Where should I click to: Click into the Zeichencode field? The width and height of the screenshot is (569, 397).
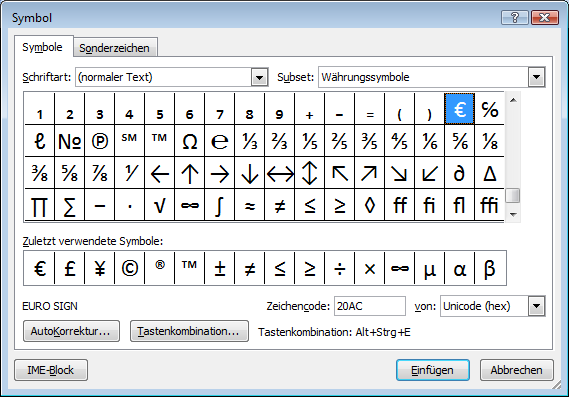coord(369,306)
